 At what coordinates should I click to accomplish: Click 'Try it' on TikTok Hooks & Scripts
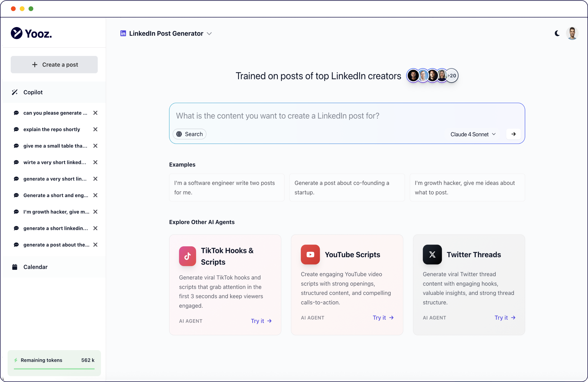[261, 321]
